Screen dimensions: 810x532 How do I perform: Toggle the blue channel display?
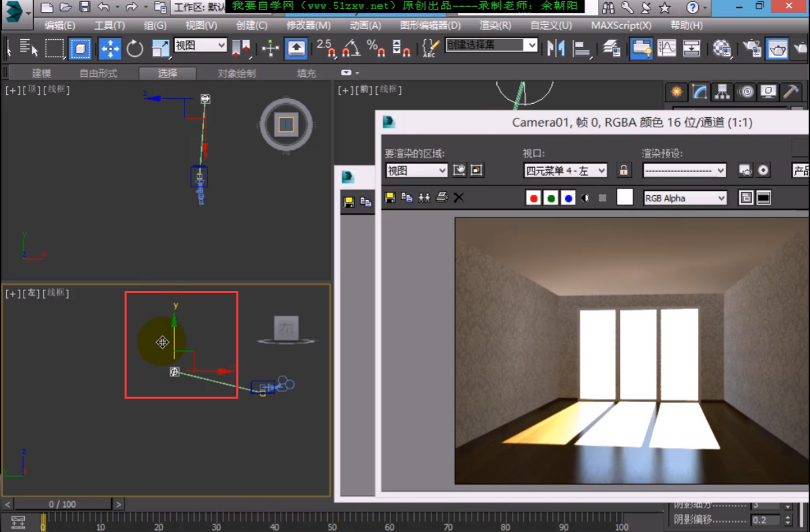[x=568, y=198]
